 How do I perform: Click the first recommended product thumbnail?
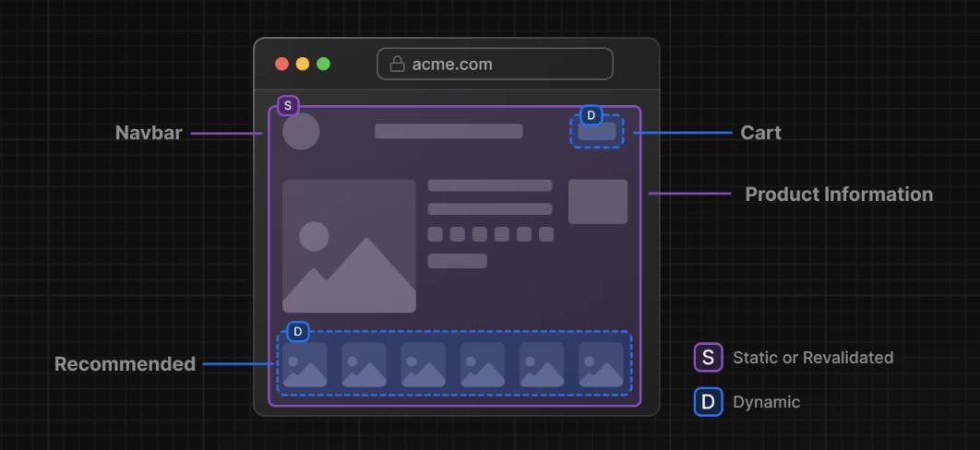click(305, 364)
